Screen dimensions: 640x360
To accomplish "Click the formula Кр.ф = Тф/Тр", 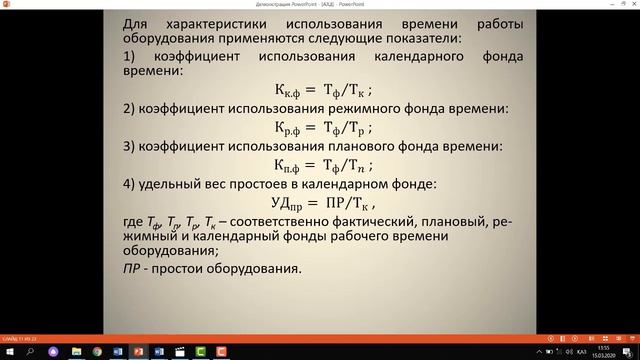I will click(x=323, y=128).
